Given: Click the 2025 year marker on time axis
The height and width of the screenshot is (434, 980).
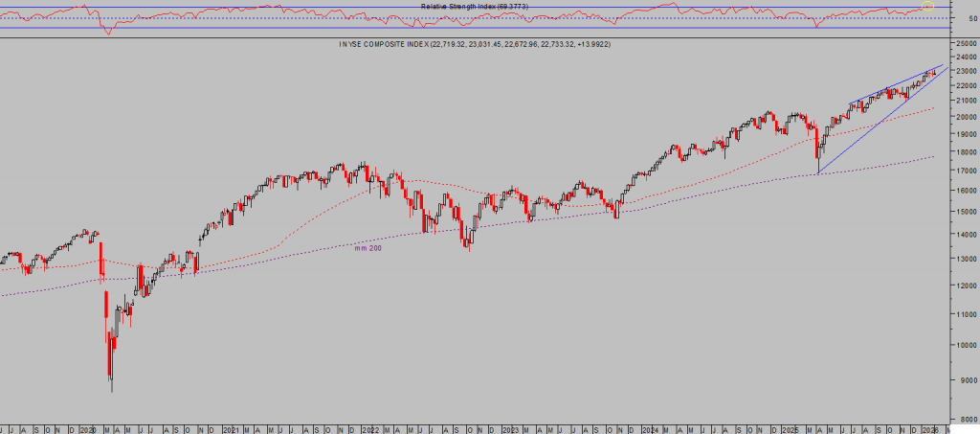Looking at the screenshot, I should click(790, 428).
